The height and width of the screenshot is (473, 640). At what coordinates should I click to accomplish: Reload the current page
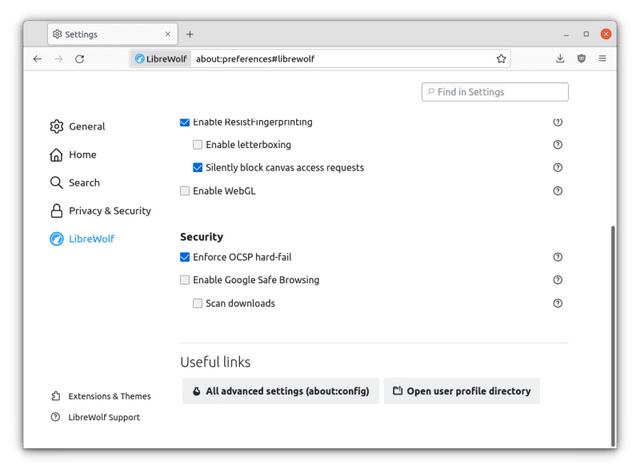80,59
